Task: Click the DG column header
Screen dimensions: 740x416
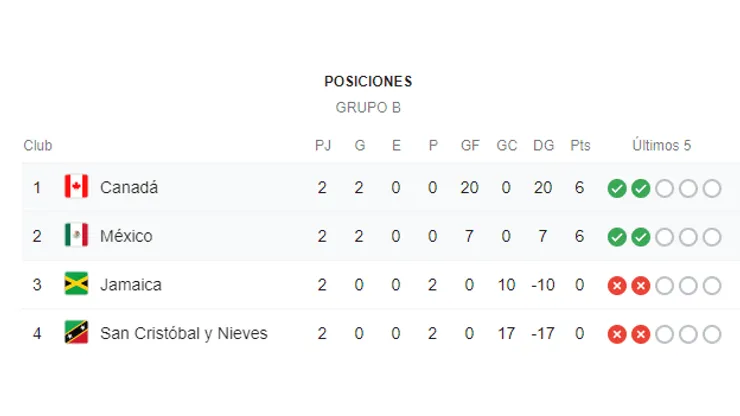Action: pyautogui.click(x=543, y=145)
